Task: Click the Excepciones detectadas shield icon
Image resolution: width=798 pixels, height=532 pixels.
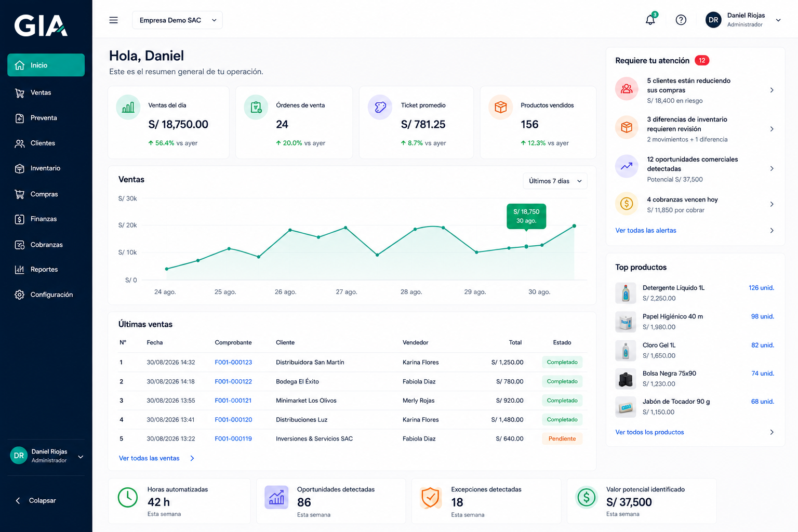Action: (x=430, y=498)
